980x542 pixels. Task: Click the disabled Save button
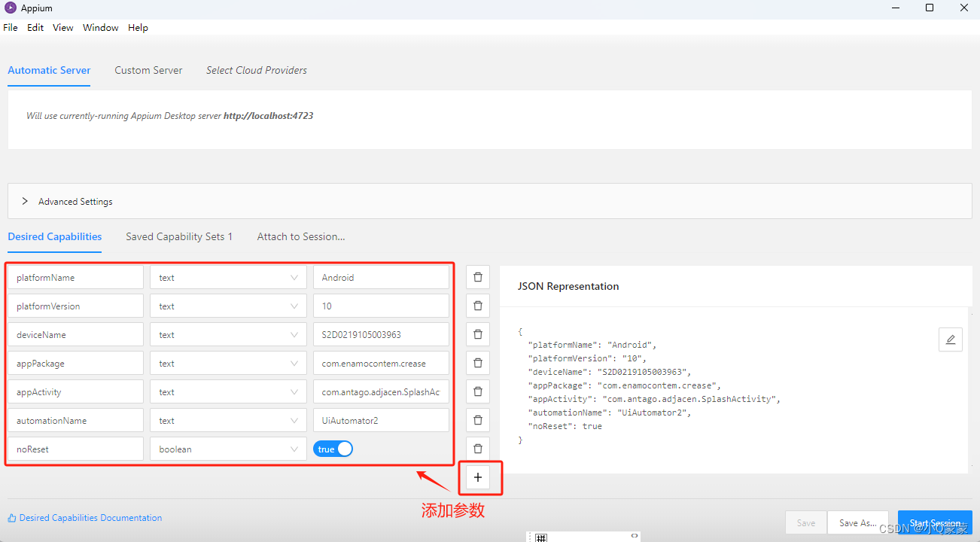coord(806,522)
